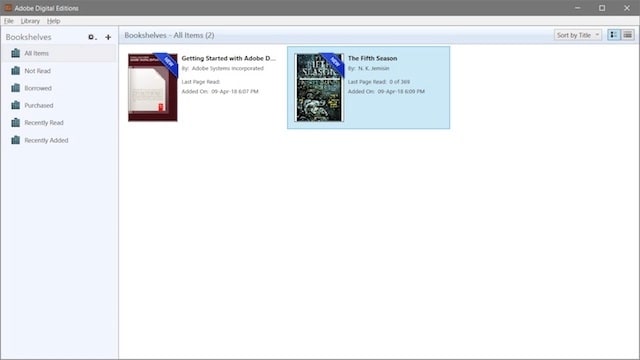Screen dimensions: 640x360
Task: Click the All Items bookshelf icon
Action: click(16, 53)
